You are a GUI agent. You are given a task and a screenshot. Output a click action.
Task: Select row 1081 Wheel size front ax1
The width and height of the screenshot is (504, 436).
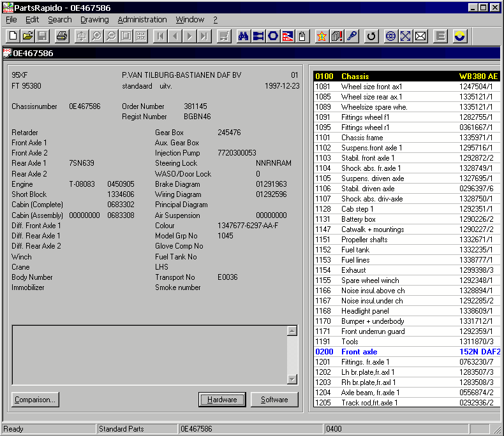coord(406,86)
